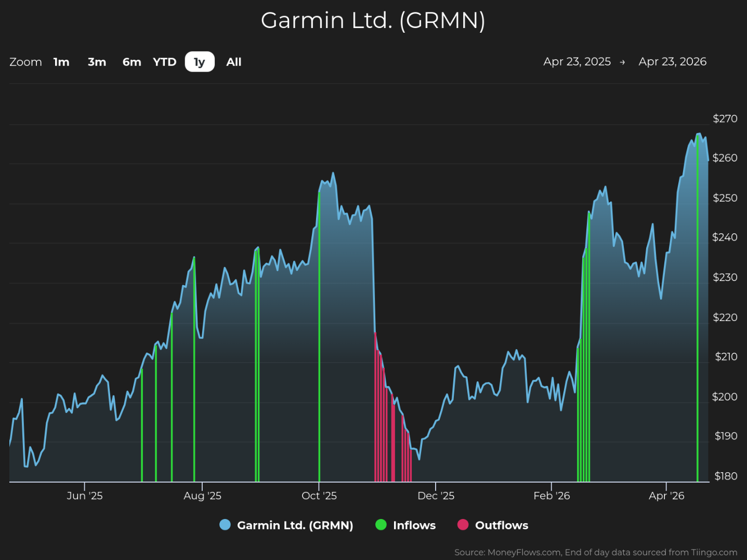The image size is (747, 560).
Task: Toggle the Garmin Ltd. (GRMN) series label
Action: (x=295, y=525)
